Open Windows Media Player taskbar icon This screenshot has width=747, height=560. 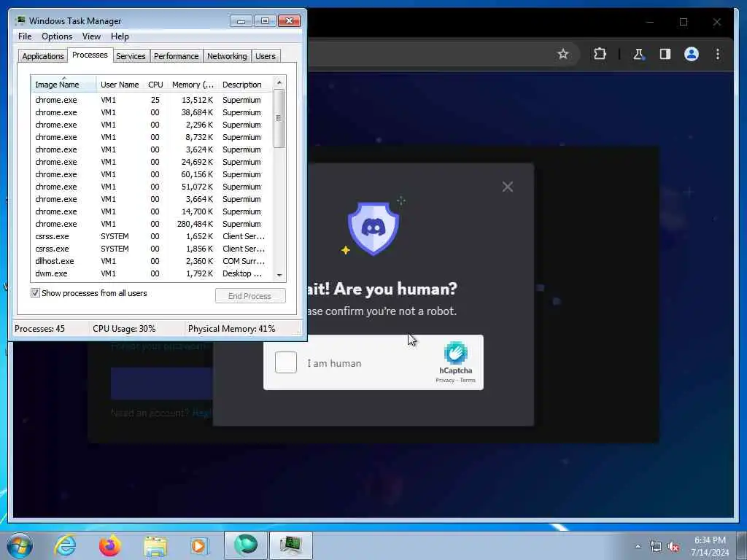pos(199,545)
